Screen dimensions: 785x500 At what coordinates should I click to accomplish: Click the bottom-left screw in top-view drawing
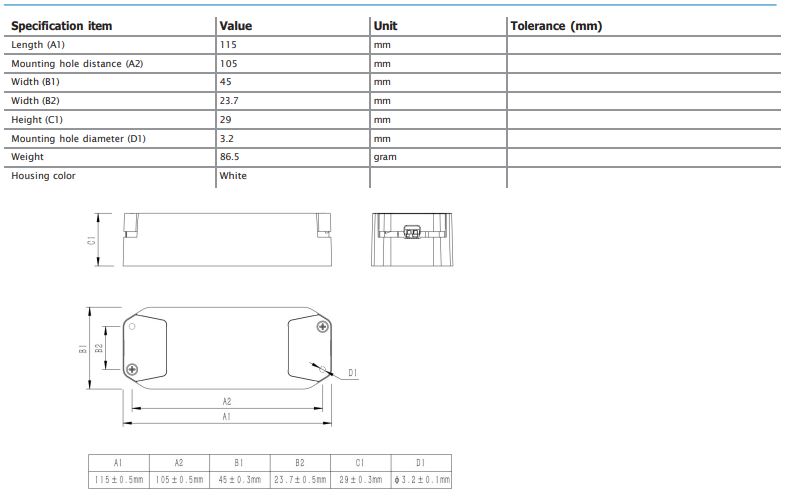132,369
